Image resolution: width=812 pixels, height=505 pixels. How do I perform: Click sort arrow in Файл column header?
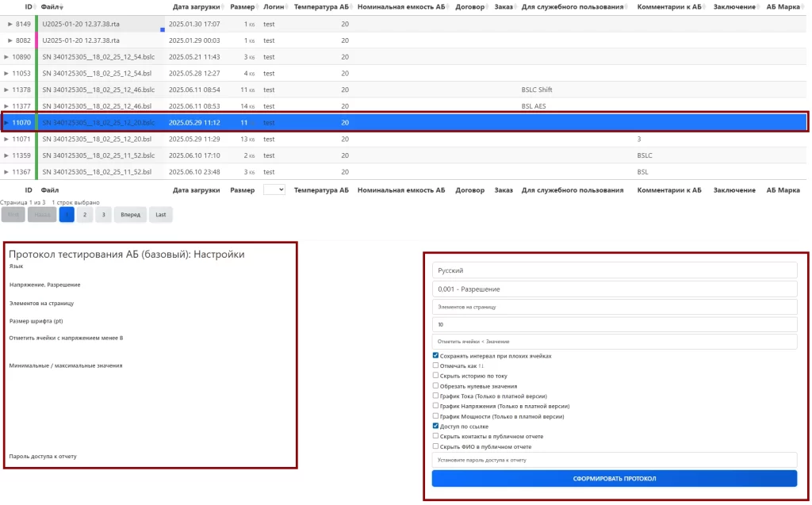point(61,7)
